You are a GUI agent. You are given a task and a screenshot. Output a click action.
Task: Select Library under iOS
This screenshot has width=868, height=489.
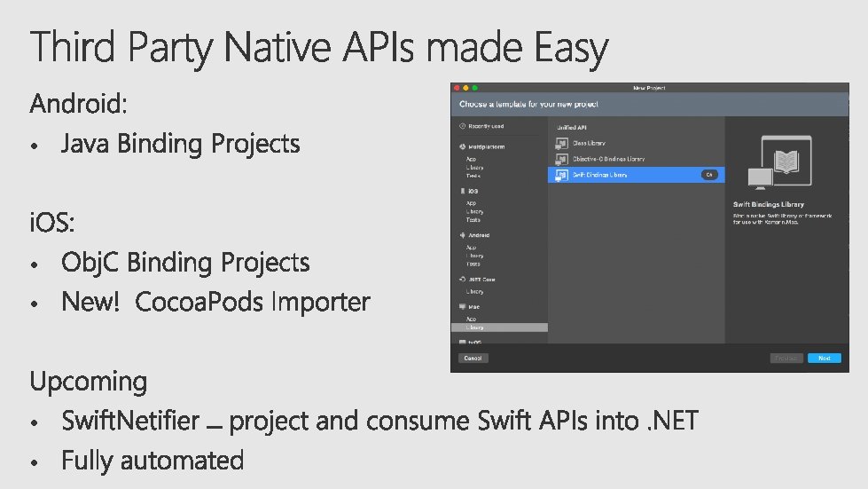click(475, 211)
